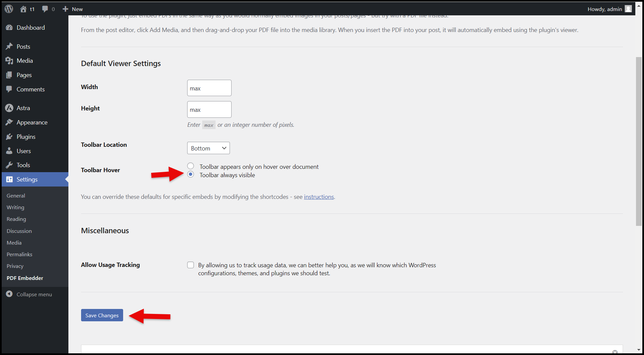Click the WordPress logo icon

point(9,9)
